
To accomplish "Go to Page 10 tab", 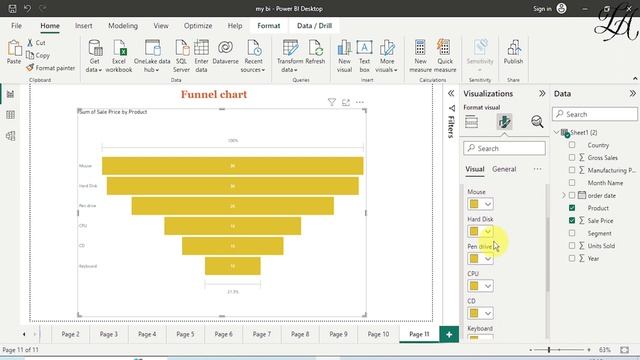I will pyautogui.click(x=378, y=334).
